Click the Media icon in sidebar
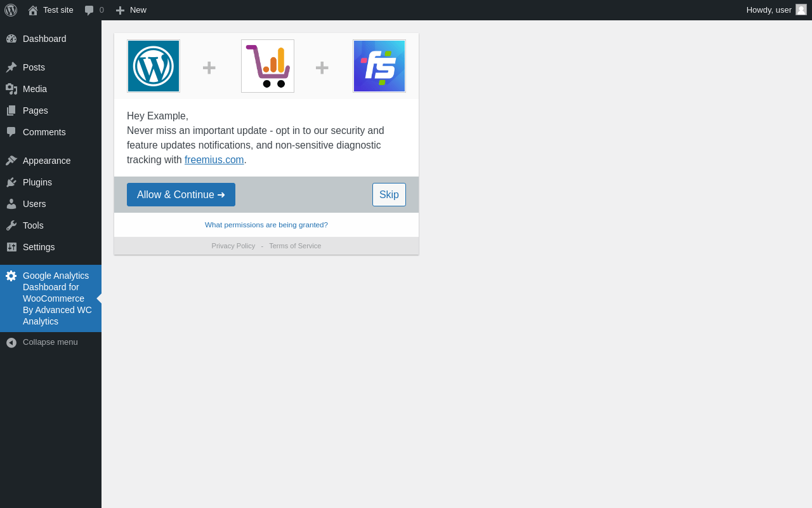This screenshot has width=812, height=508. (x=11, y=89)
